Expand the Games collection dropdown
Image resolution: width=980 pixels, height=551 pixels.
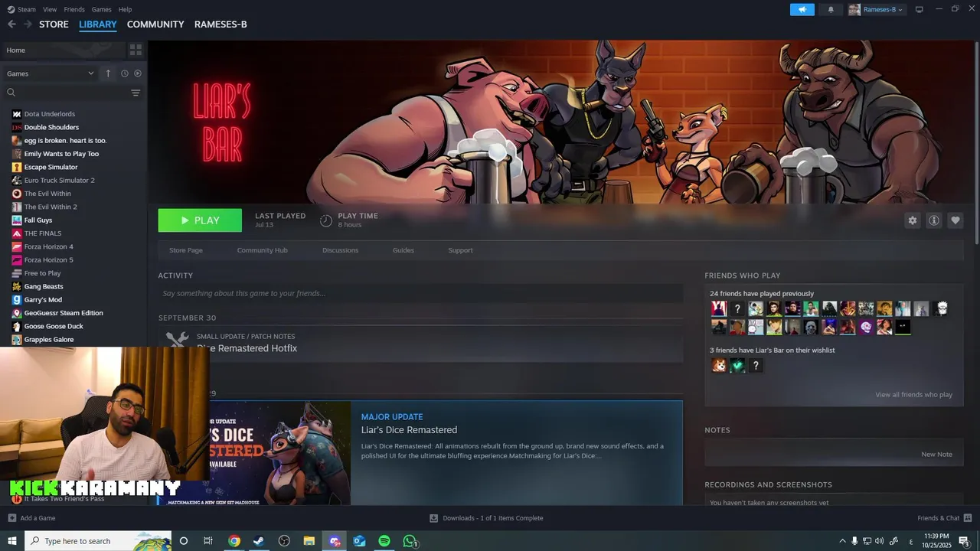pos(51,73)
